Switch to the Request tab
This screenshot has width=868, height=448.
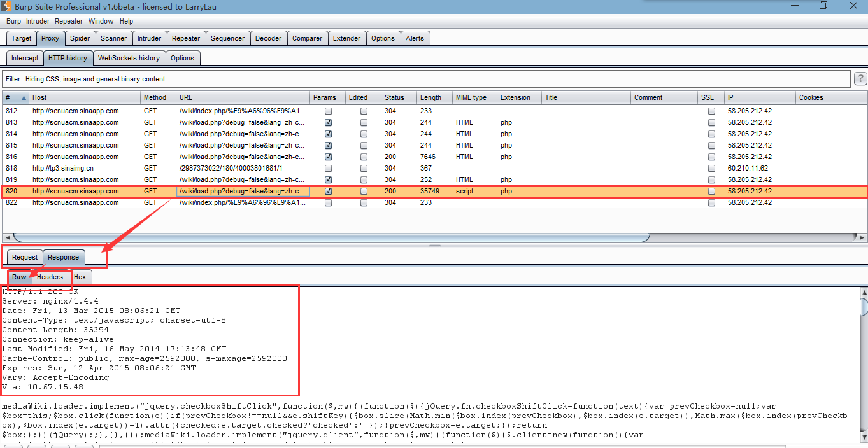click(25, 257)
